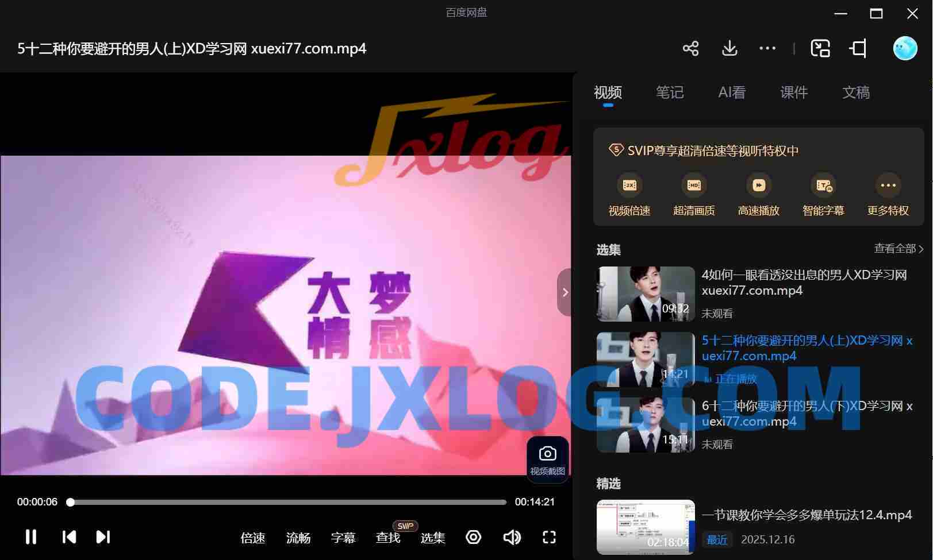
Task: Click the blue title 5十二种你要避开的男人(上) in list
Action: tap(807, 348)
